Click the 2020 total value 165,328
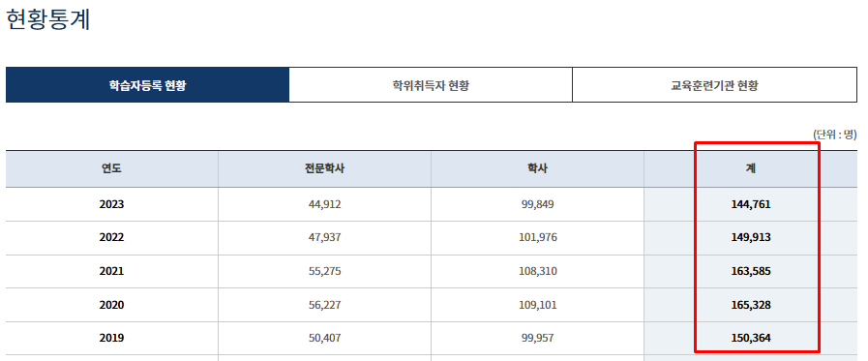 click(x=751, y=305)
